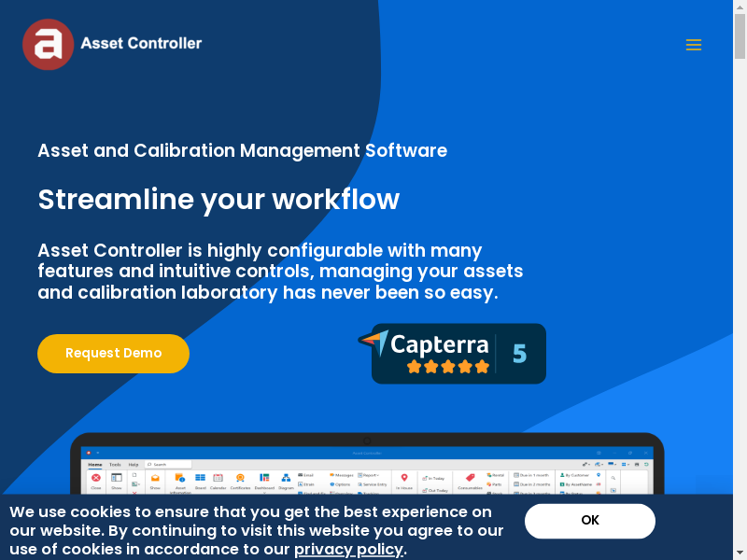Open the privacy policy link
Viewport: 747px width, 560px height.
[x=348, y=549]
